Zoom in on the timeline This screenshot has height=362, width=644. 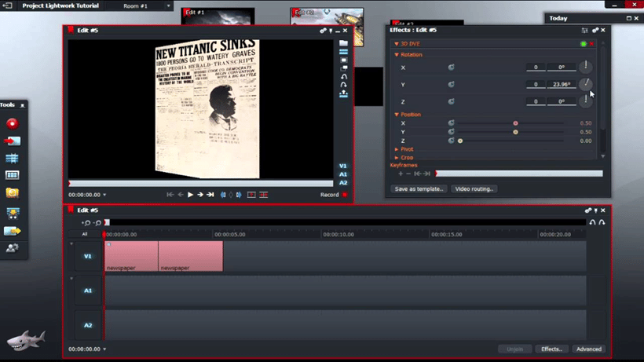(x=86, y=224)
